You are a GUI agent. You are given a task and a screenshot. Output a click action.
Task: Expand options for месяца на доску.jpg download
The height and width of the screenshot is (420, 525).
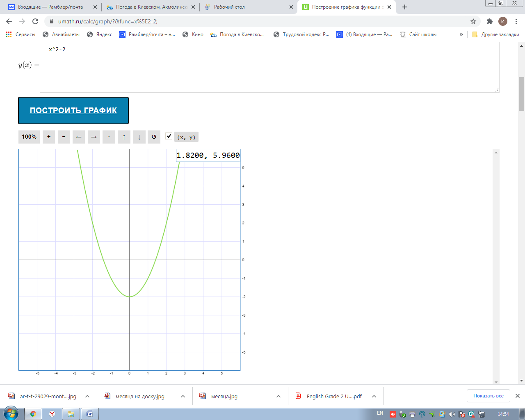(183, 396)
